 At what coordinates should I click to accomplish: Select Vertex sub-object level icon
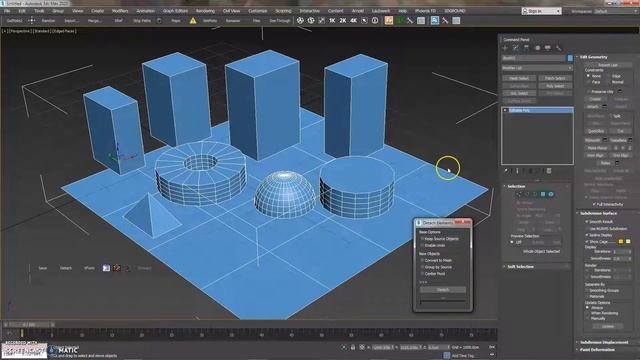(519, 194)
